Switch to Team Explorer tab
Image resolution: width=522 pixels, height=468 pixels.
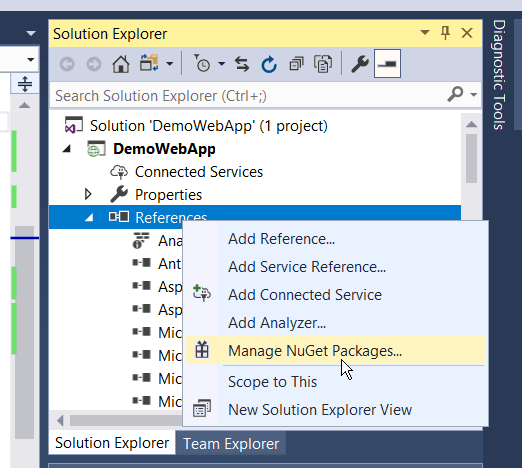coord(231,444)
